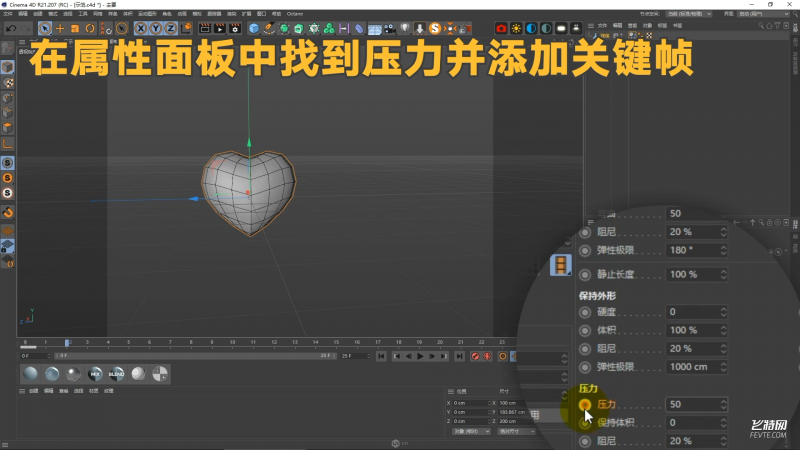
Task: Render the current view
Action: coord(205,29)
